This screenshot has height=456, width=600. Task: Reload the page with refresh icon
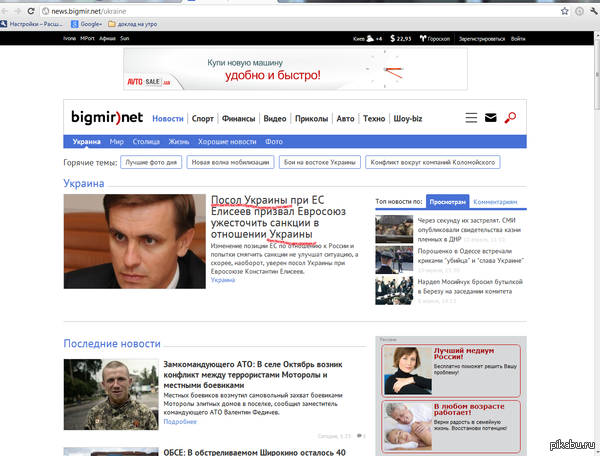31,11
